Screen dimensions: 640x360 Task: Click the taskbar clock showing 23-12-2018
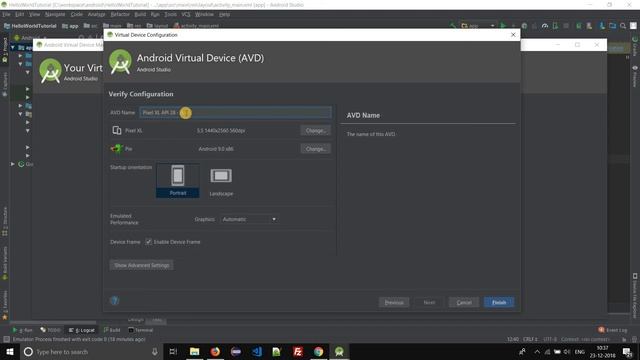(602, 351)
